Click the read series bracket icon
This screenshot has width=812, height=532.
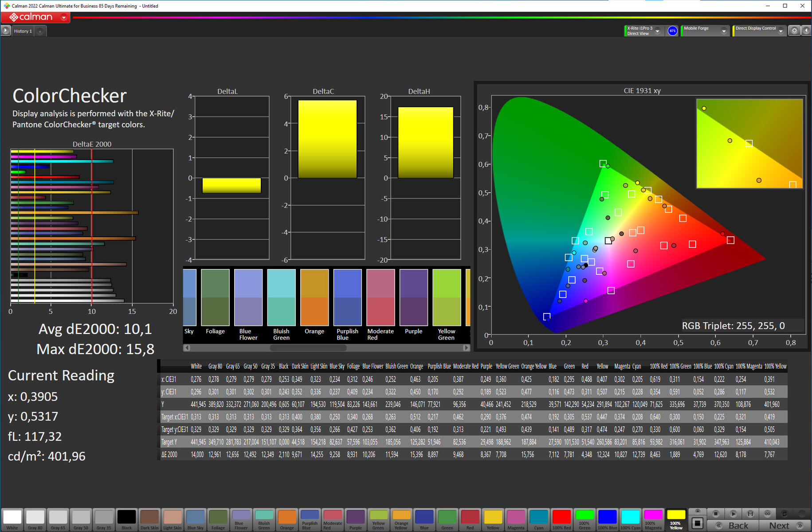[750, 513]
